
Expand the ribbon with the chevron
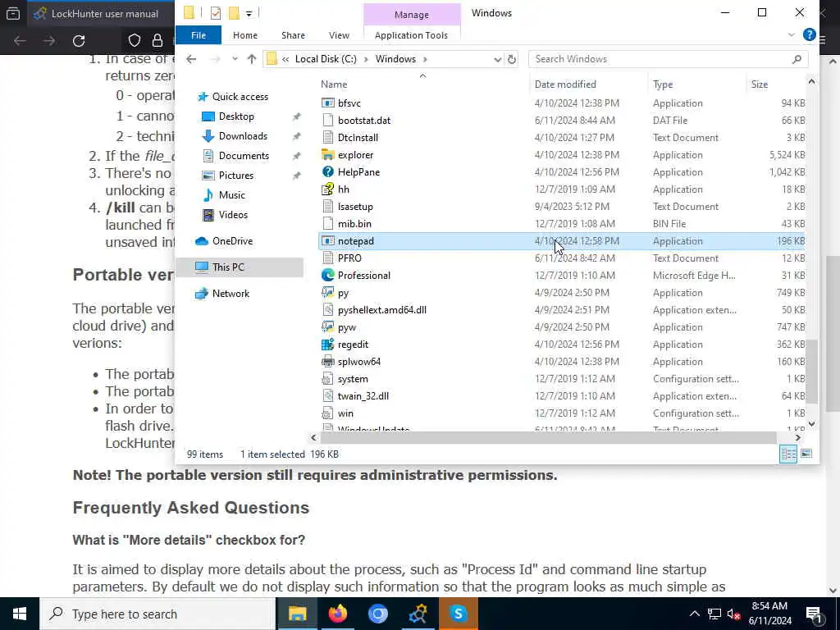pos(792,34)
